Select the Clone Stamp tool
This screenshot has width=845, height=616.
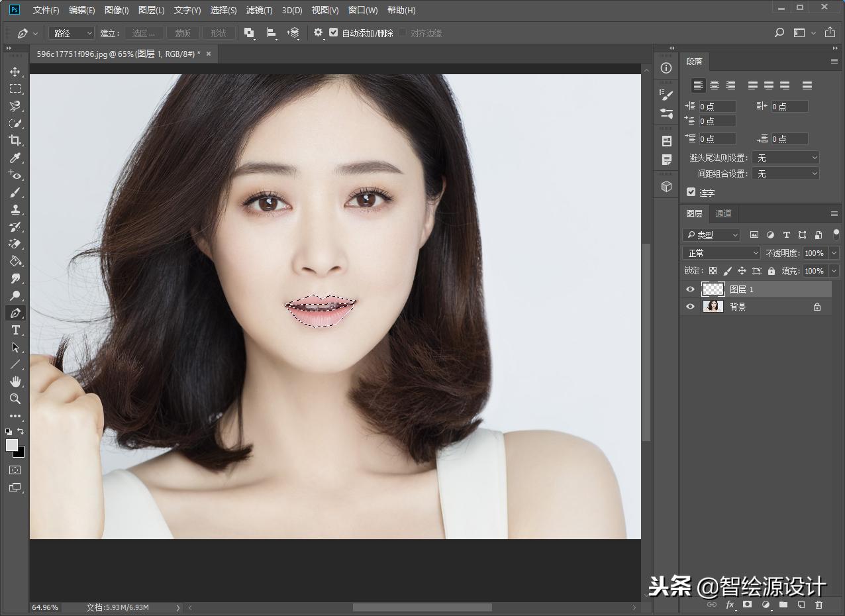(x=15, y=209)
